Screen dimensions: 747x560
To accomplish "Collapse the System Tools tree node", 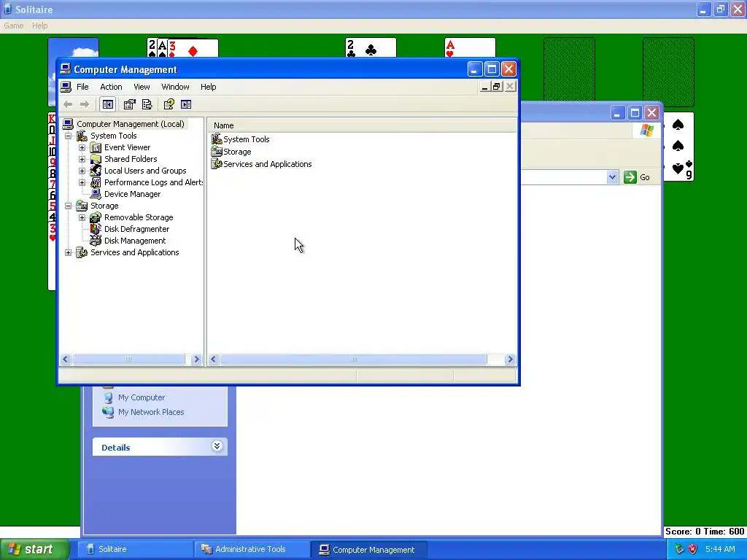I will pyautogui.click(x=68, y=136).
